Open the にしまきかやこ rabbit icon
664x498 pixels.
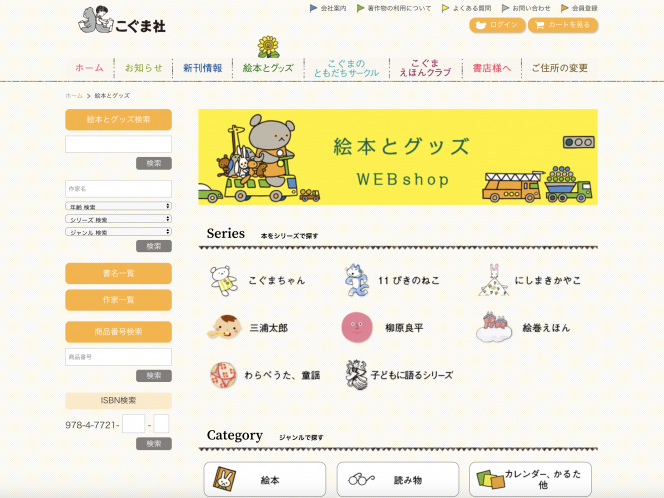493,280
